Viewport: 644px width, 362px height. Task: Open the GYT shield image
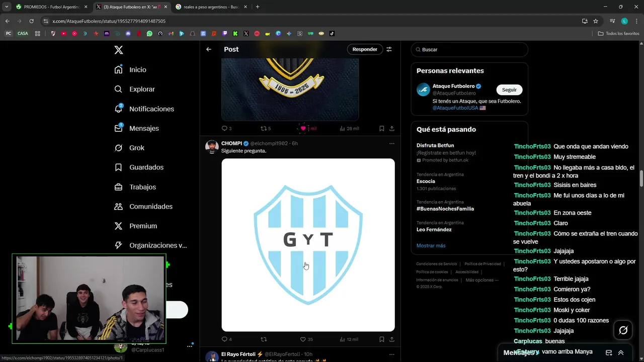pyautogui.click(x=308, y=245)
